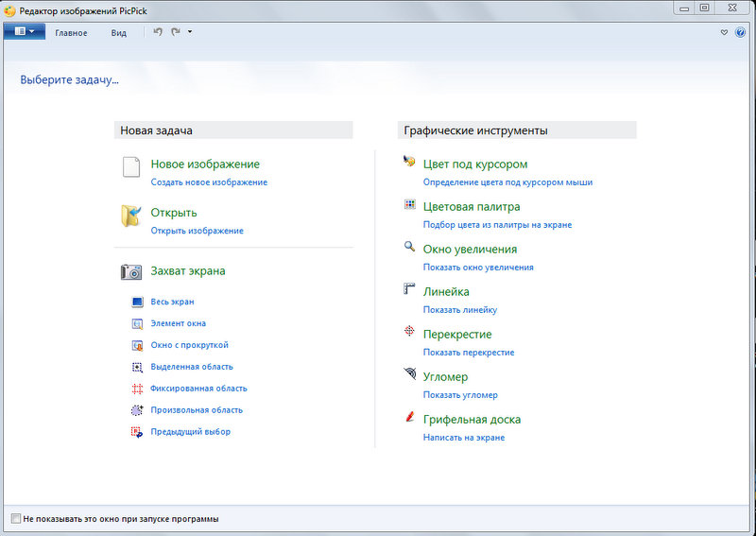Image resolution: width=756 pixels, height=536 pixels.
Task: Click 'Открыть' heading link
Action: (x=174, y=213)
